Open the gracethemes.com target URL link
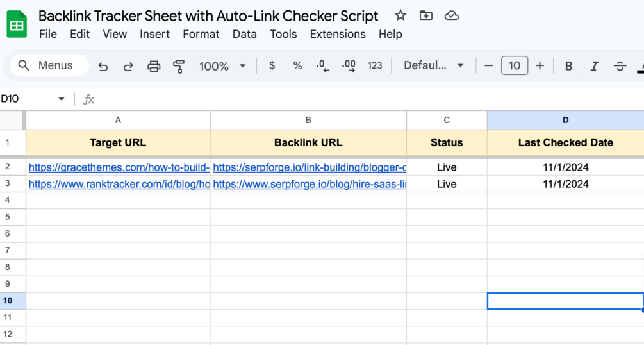 point(119,167)
